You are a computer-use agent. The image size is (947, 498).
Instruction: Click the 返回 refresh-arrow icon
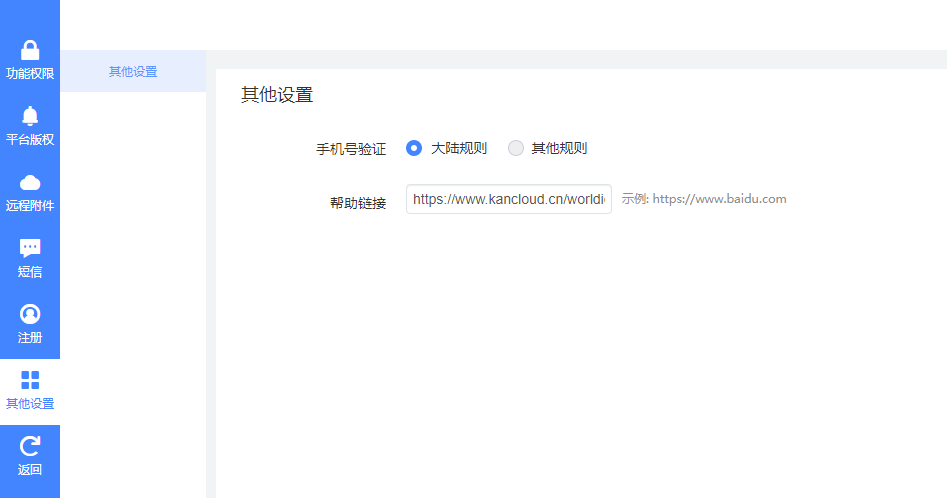point(30,446)
